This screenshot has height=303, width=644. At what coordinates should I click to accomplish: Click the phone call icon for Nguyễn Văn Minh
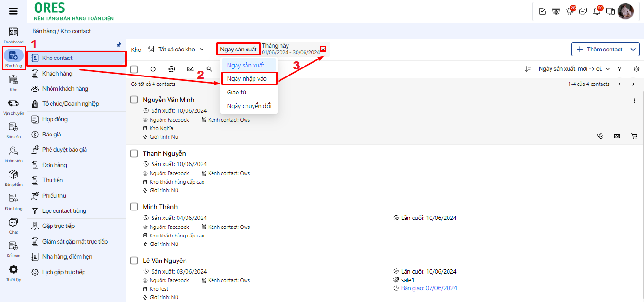coord(600,136)
